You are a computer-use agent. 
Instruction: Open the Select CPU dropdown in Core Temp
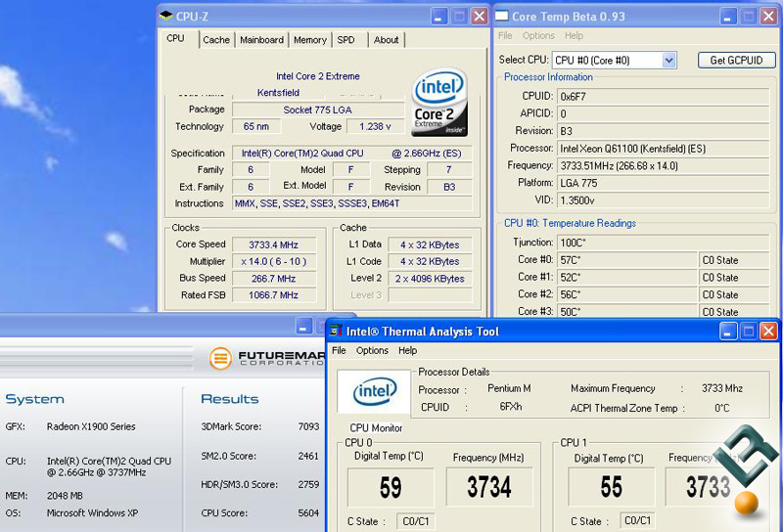click(668, 61)
